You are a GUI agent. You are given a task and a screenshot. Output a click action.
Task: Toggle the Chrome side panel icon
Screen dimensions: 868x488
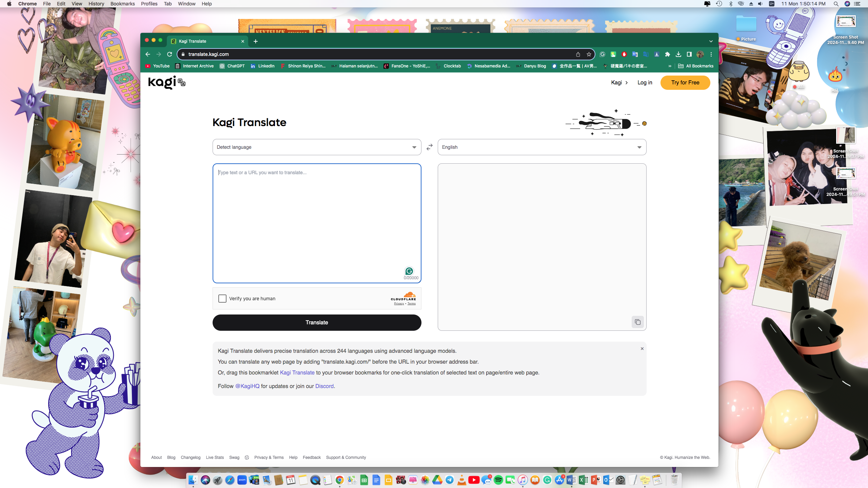[689, 54]
